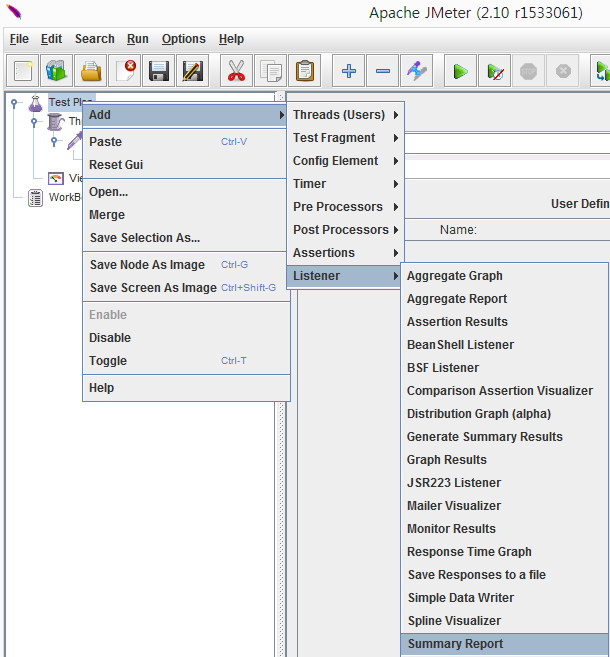The image size is (610, 657).
Task: Select Simple Data Writer listener
Action: coord(504,598)
